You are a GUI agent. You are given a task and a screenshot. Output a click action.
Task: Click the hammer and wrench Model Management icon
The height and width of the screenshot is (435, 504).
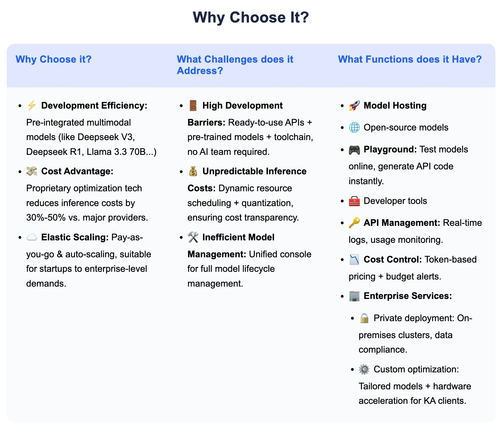coord(193,237)
